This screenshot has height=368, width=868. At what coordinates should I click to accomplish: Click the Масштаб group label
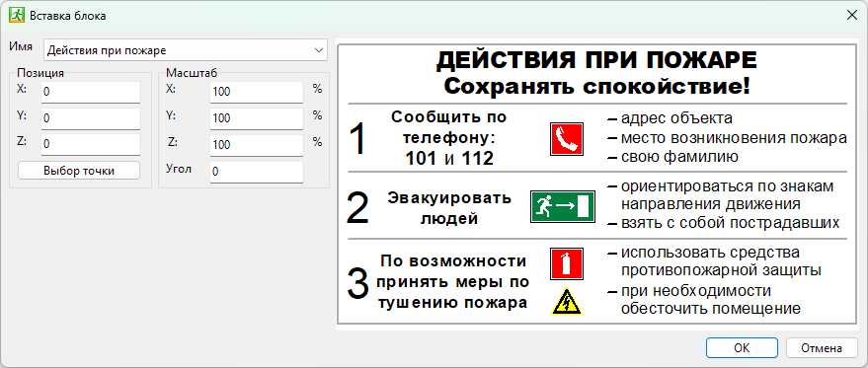pyautogui.click(x=193, y=73)
